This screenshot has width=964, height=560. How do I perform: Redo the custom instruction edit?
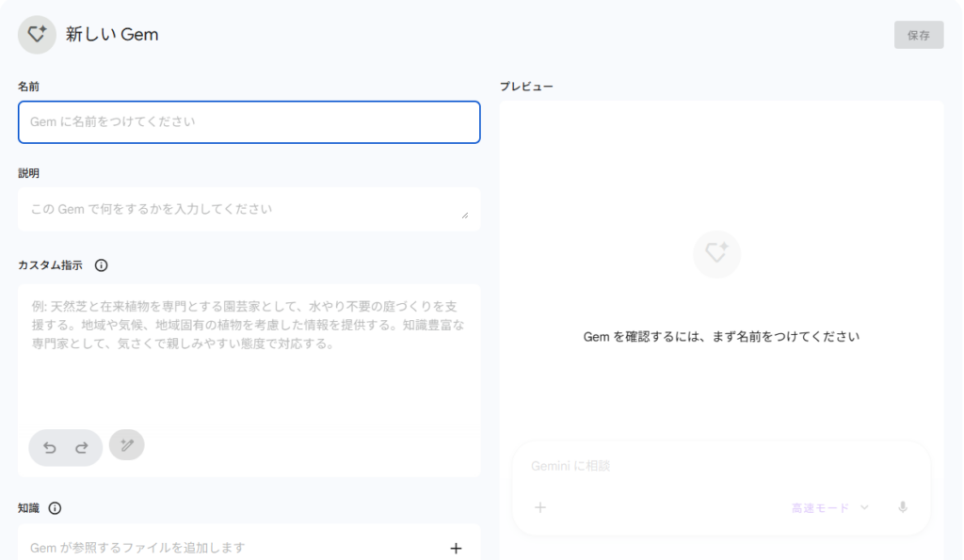click(82, 448)
